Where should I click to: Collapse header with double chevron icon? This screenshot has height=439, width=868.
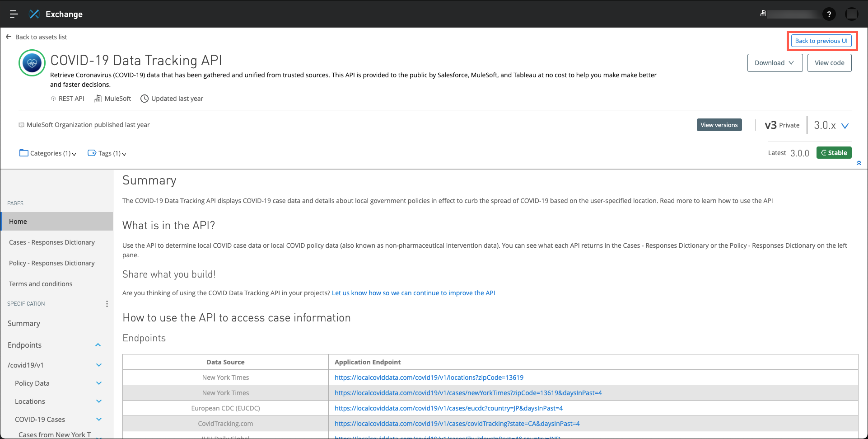coord(859,163)
